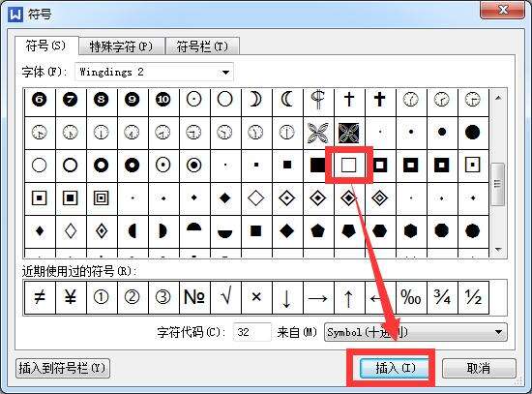The width and height of the screenshot is (532, 394).
Task: Select the black circled number 10 symbol
Action: coord(163,100)
